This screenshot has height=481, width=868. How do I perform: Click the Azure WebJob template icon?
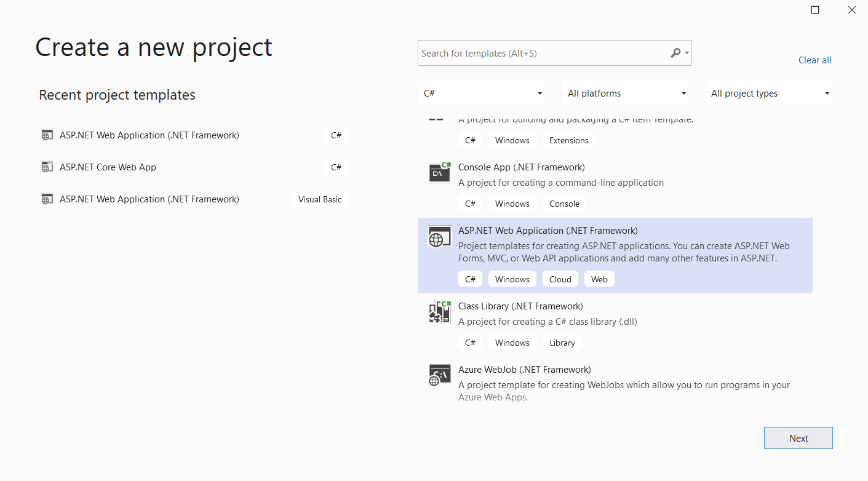pos(439,375)
